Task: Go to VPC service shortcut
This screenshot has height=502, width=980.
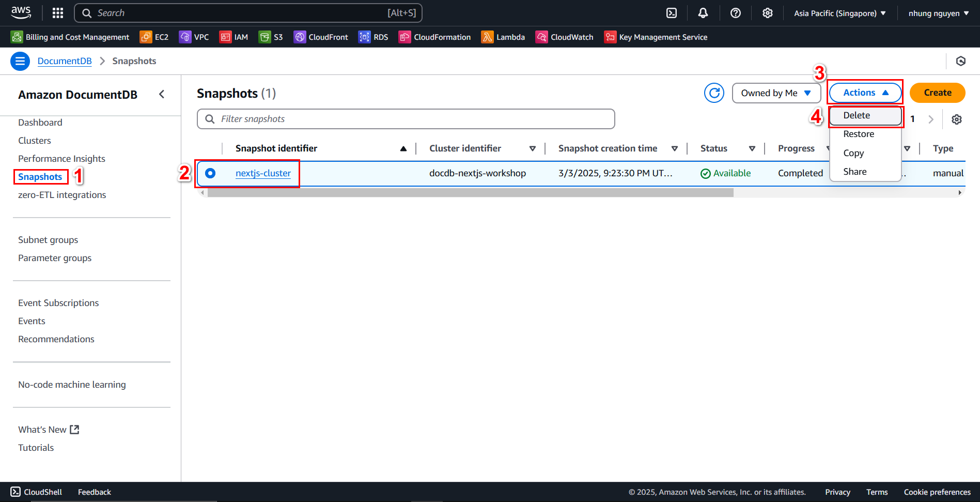Action: [194, 37]
